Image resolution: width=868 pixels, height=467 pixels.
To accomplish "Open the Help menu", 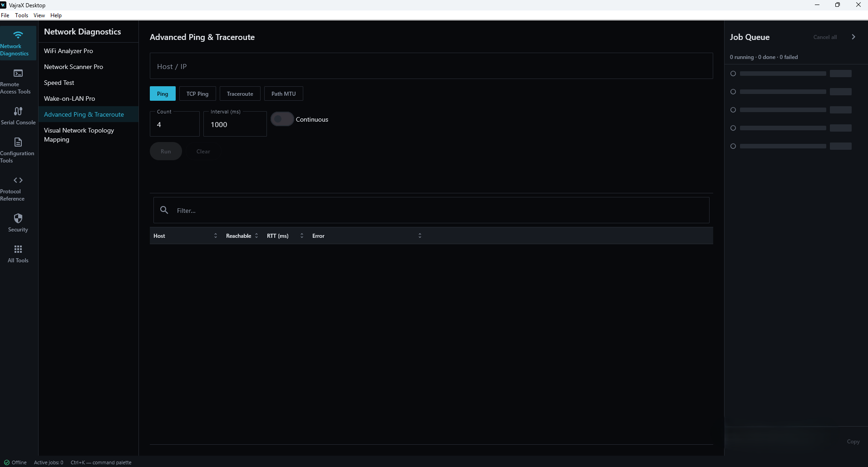I will (x=56, y=15).
